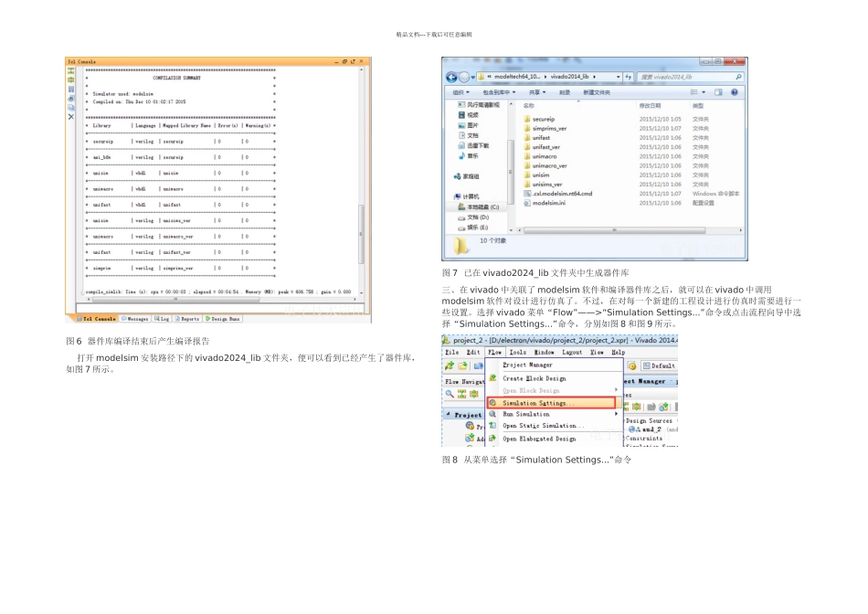Switch to the Reports tab
The image size is (868, 614).
(x=187, y=319)
